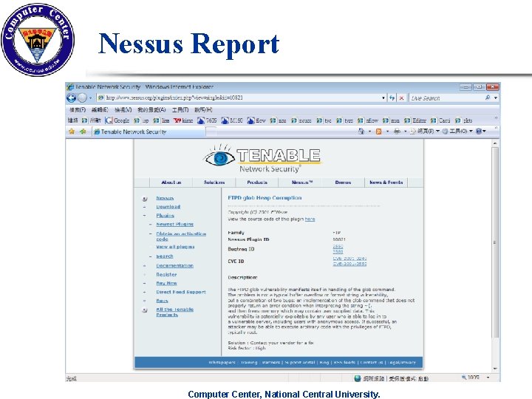Open the flow bookmark in links bar

click(256, 120)
